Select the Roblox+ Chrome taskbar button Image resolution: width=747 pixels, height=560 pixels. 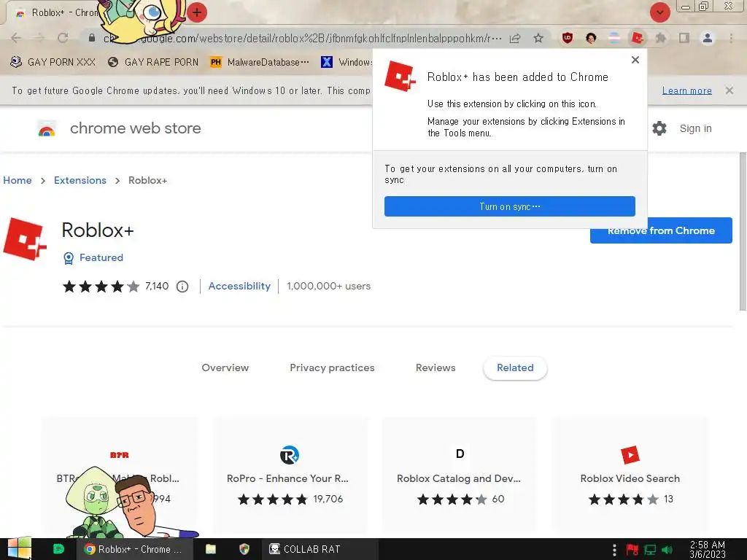tap(135, 549)
